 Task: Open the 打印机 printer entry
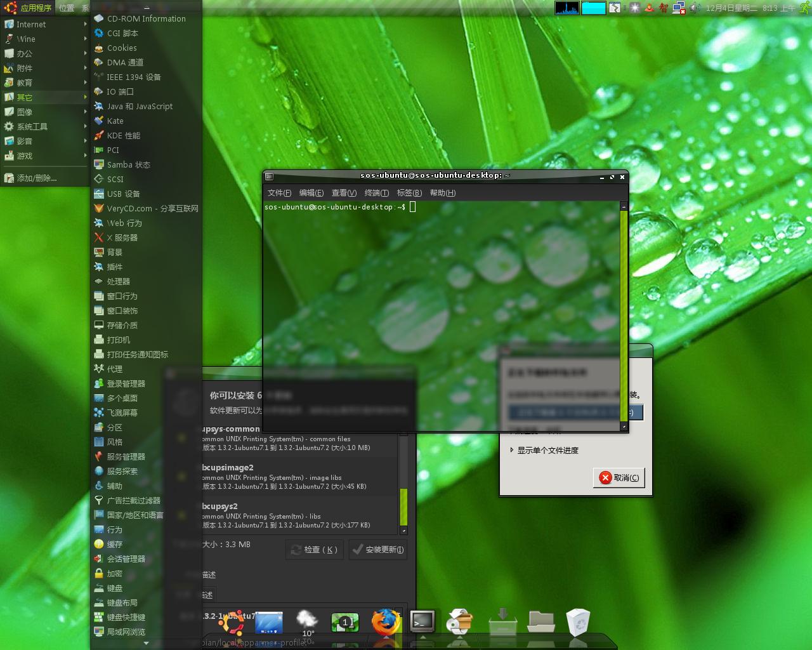pyautogui.click(x=146, y=340)
